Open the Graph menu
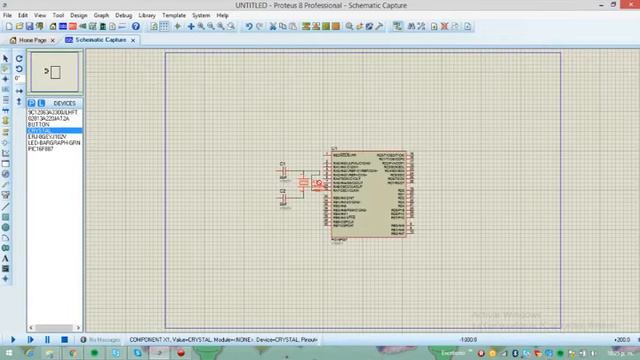The height and width of the screenshot is (360, 640). click(101, 16)
